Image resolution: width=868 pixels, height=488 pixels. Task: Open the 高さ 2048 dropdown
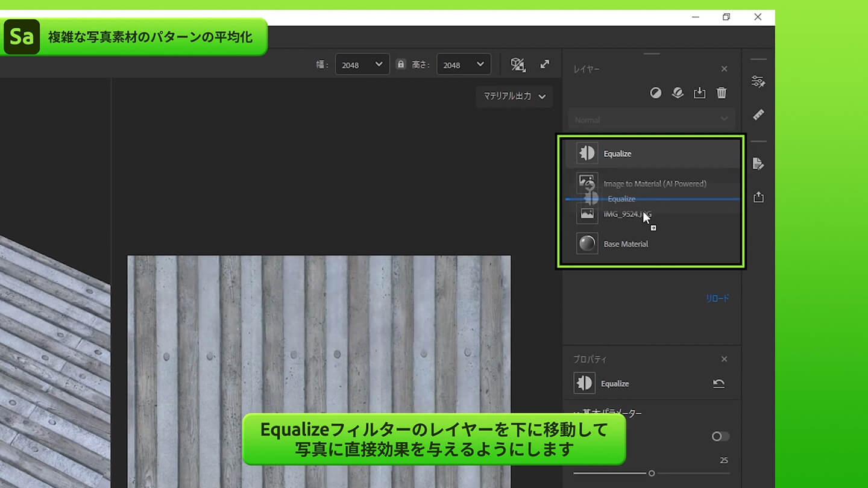(x=464, y=64)
